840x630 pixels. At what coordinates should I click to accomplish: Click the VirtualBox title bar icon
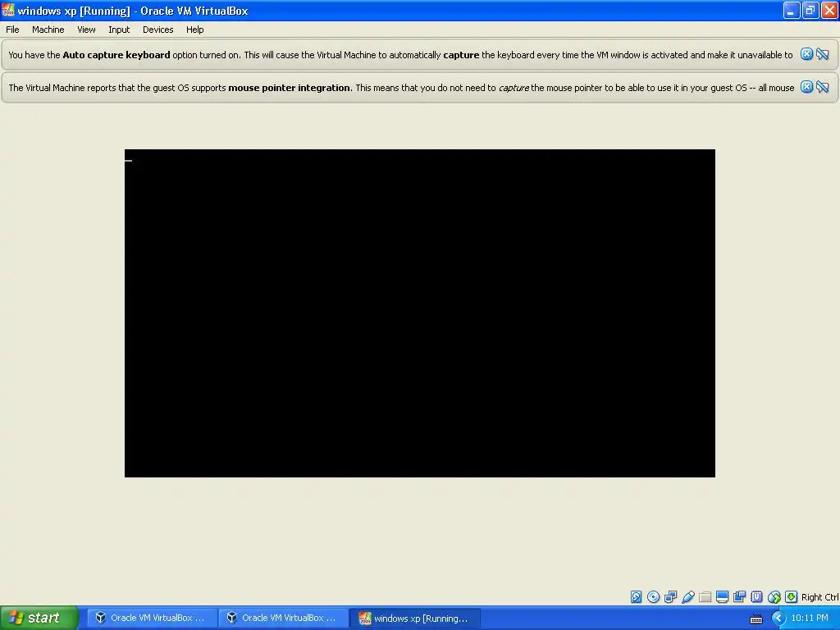[x=8, y=10]
